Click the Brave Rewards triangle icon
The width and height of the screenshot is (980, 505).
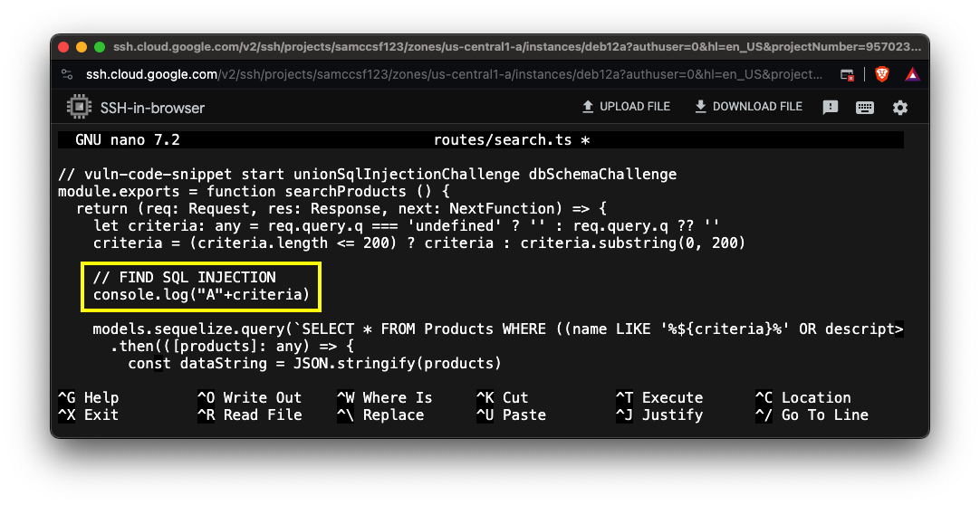912,74
